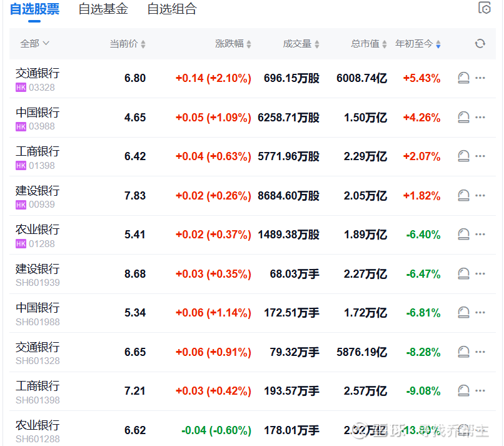Screen dimensions: 504x446
Task: Open more options for 中国银行 03988
Action: pyautogui.click(x=480, y=117)
